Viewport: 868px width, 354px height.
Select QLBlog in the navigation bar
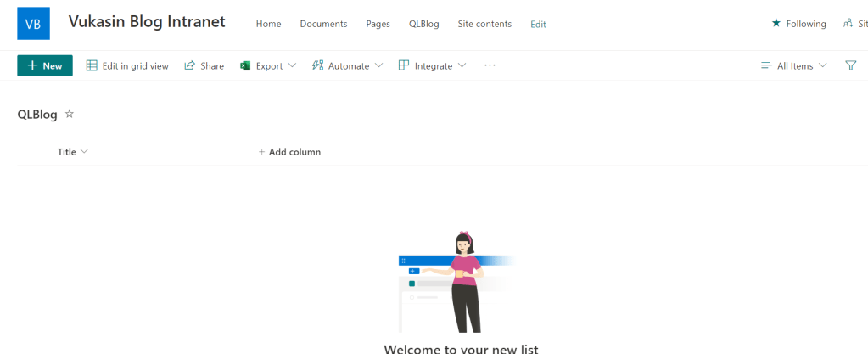pyautogui.click(x=423, y=24)
